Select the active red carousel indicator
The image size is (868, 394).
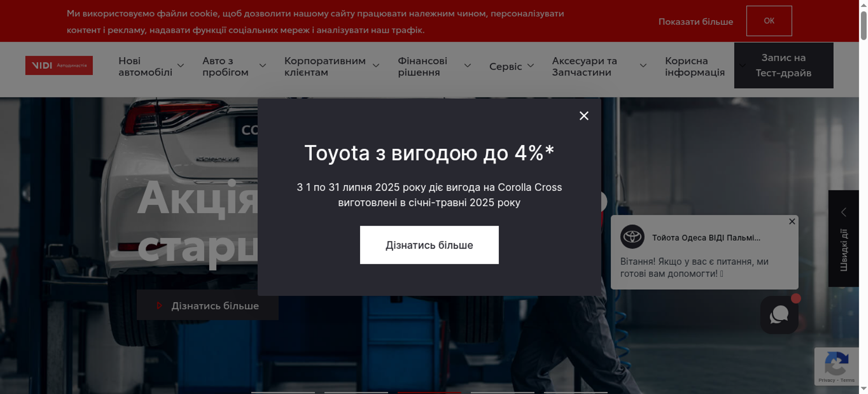coord(429,392)
